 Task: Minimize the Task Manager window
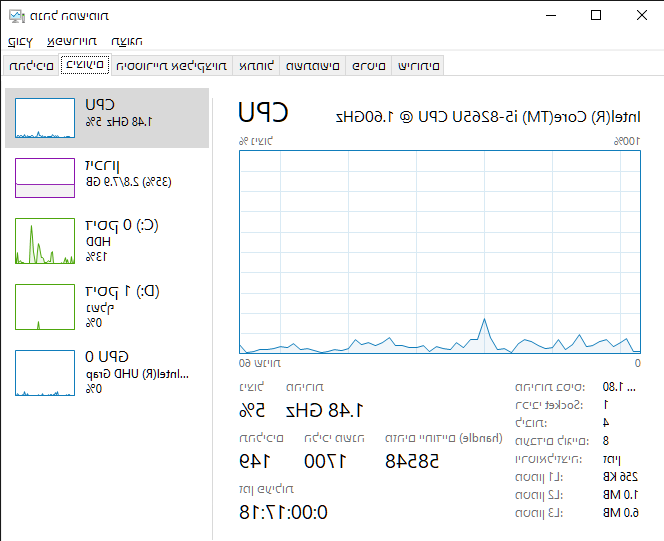click(x=550, y=15)
